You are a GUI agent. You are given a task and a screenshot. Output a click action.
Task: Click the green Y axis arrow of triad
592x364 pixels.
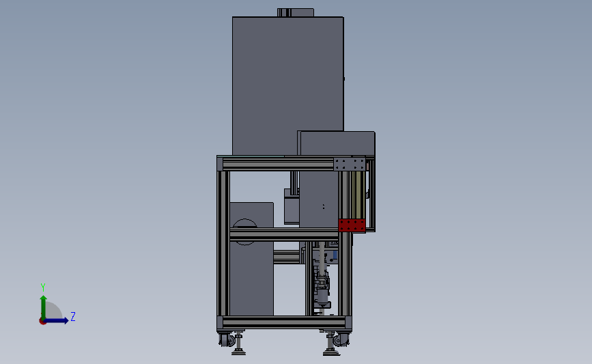[x=44, y=307]
